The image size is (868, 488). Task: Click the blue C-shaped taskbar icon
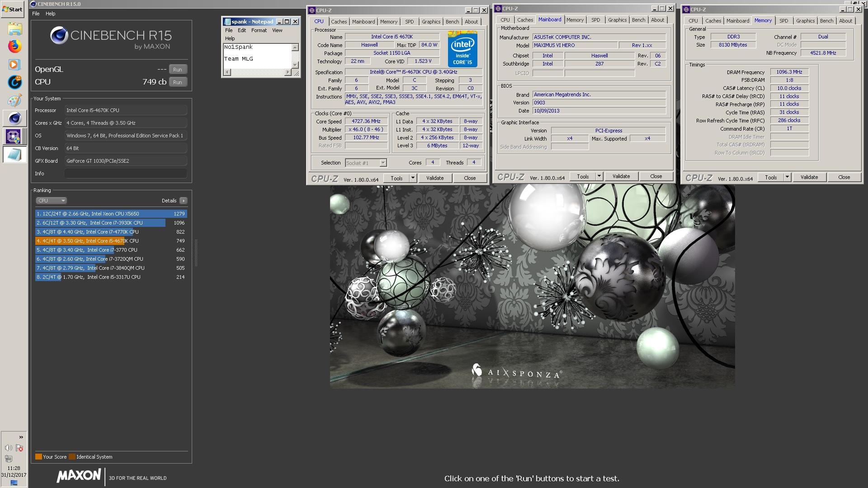tap(14, 82)
